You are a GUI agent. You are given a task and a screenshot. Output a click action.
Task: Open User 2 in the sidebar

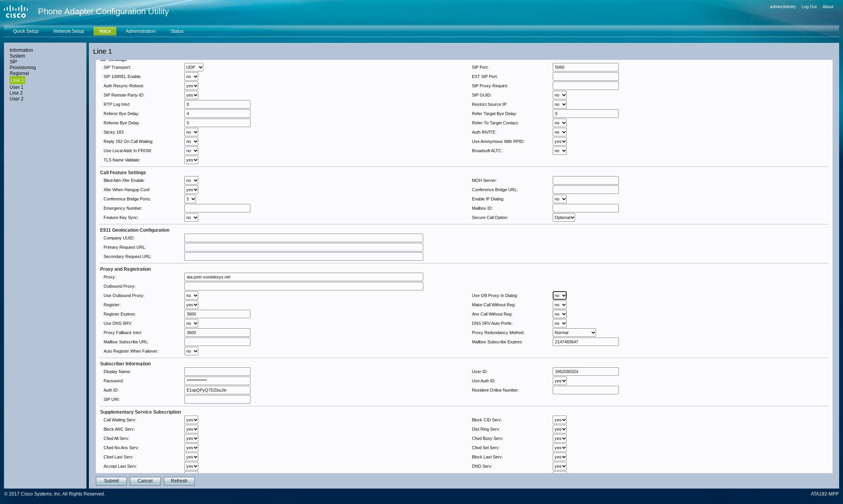point(17,99)
